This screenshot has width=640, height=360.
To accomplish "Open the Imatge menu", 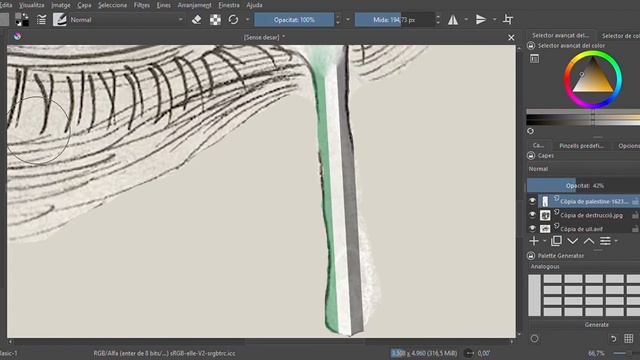I will pos(61,5).
